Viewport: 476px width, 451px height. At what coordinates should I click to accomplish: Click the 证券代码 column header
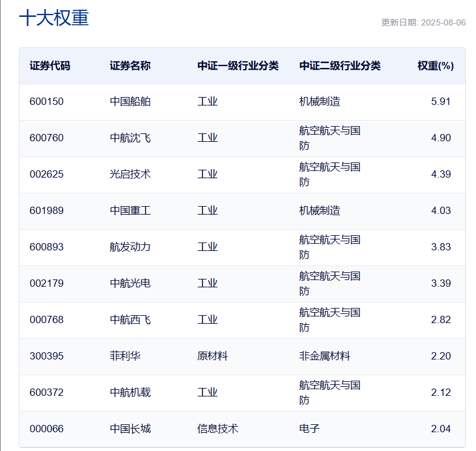pyautogui.click(x=50, y=65)
